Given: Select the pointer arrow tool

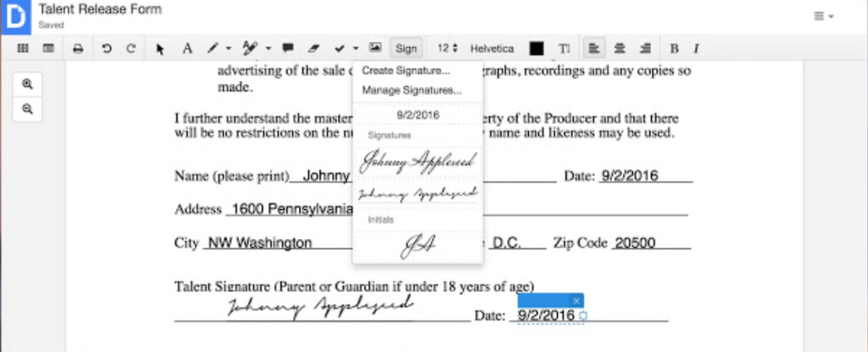Looking at the screenshot, I should click(160, 49).
